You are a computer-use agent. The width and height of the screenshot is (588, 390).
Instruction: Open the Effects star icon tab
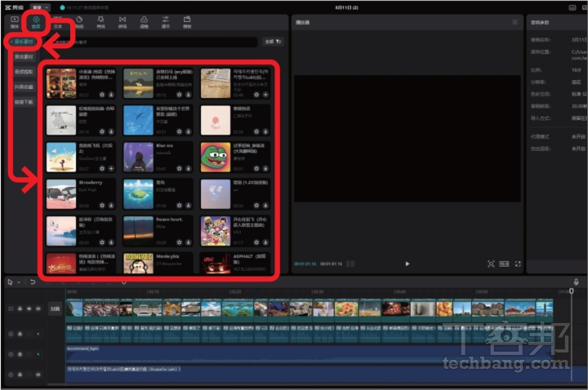point(101,22)
